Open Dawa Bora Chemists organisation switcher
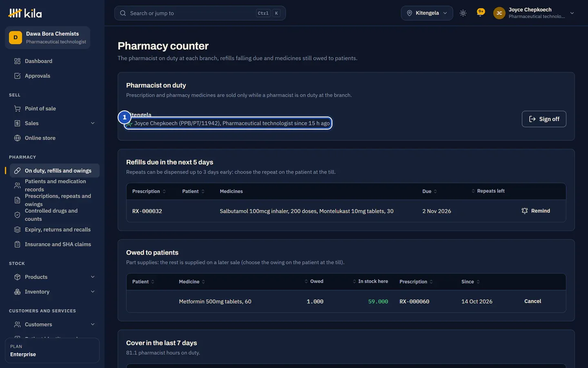This screenshot has width=588, height=368. tap(47, 38)
